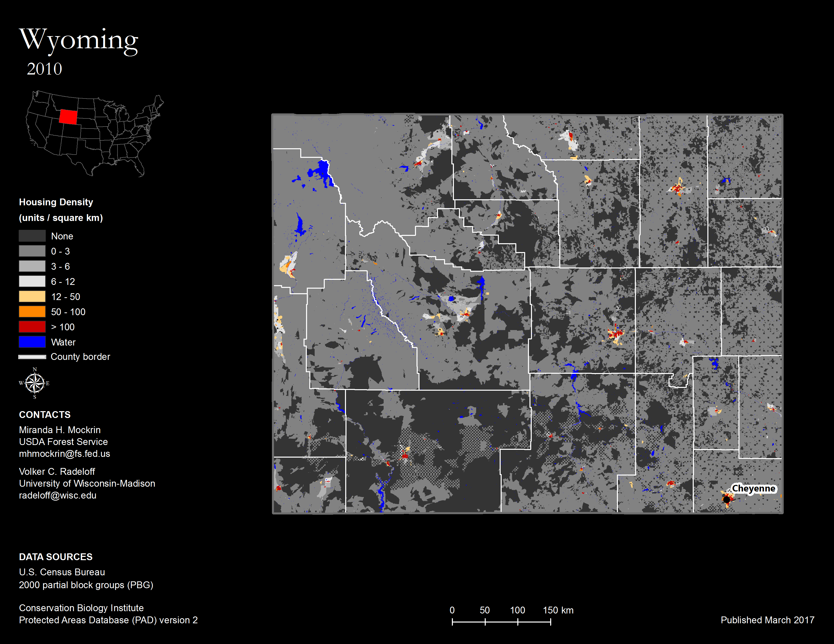834x644 pixels.
Task: Click the '100' scale bar label
Action: (517, 610)
